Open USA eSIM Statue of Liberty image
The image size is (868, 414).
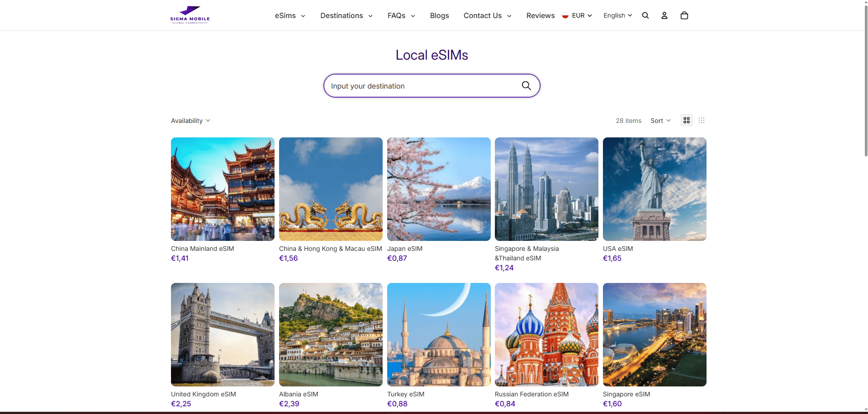tap(655, 189)
